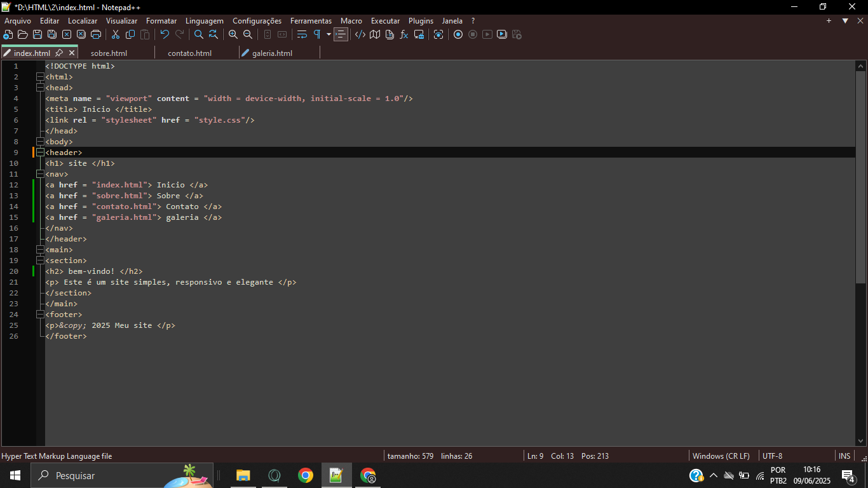
Task: Toggle word wrap in the toolbar
Action: (302, 34)
